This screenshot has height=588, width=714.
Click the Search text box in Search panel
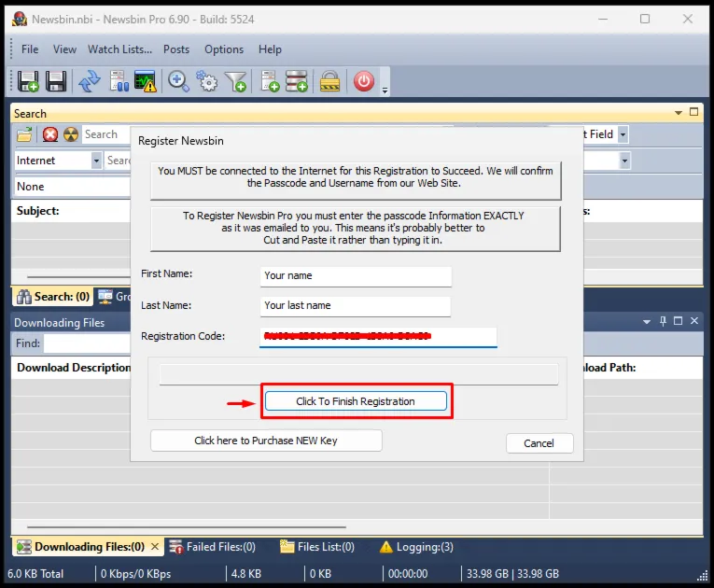[105, 134]
